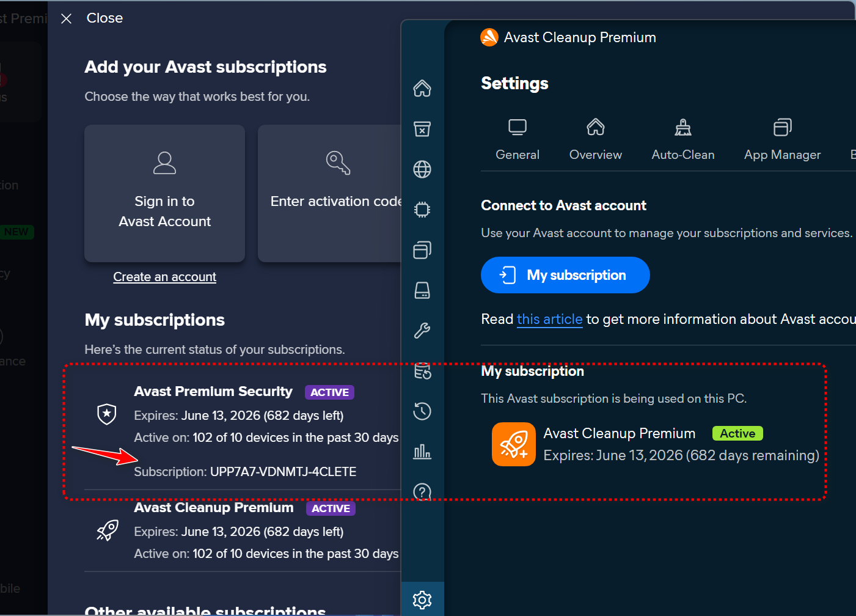The width and height of the screenshot is (856, 616).
Task: Select the database refresh icon in sidebar
Action: point(422,371)
